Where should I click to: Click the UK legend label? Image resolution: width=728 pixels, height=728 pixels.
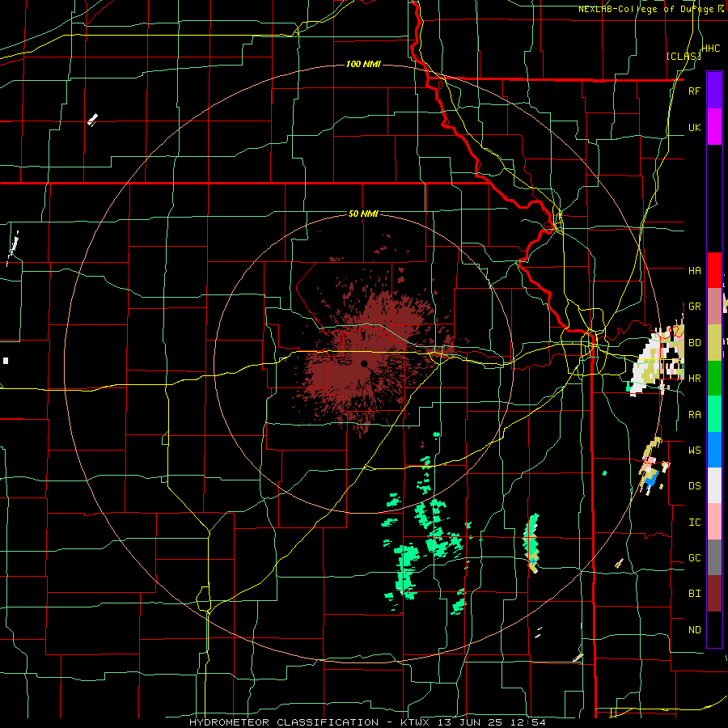694,127
